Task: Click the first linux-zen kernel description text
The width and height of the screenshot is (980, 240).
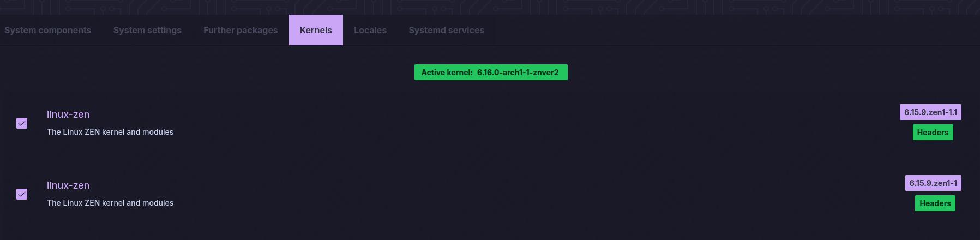Action: (110, 132)
